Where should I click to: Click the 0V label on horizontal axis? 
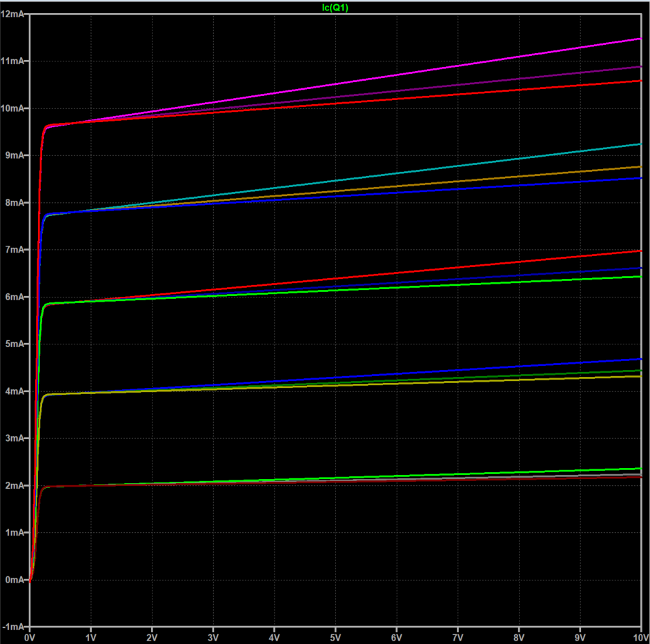[x=30, y=638]
